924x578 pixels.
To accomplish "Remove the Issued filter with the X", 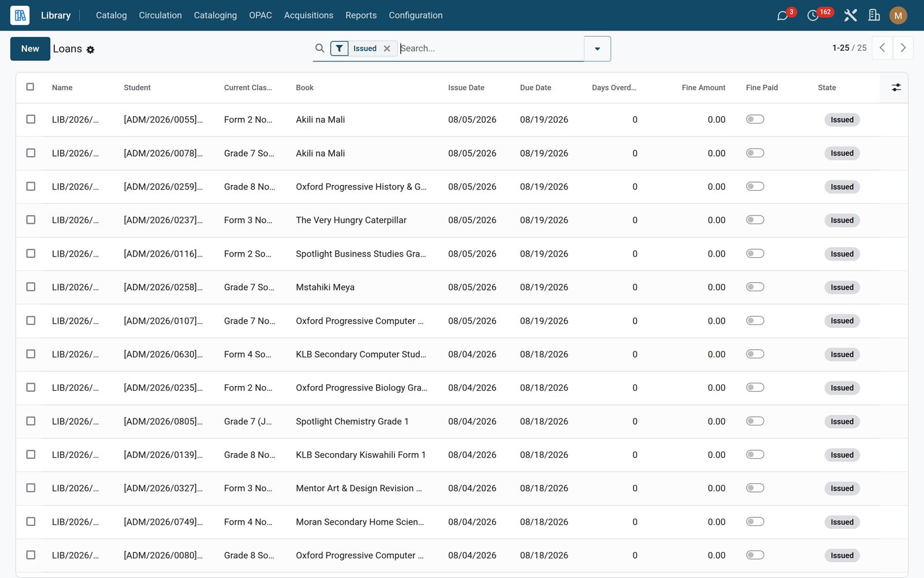I will [x=387, y=49].
